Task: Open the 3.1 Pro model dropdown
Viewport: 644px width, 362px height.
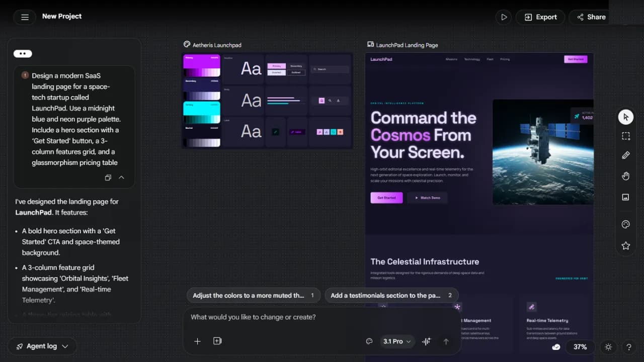Action: [x=396, y=341]
